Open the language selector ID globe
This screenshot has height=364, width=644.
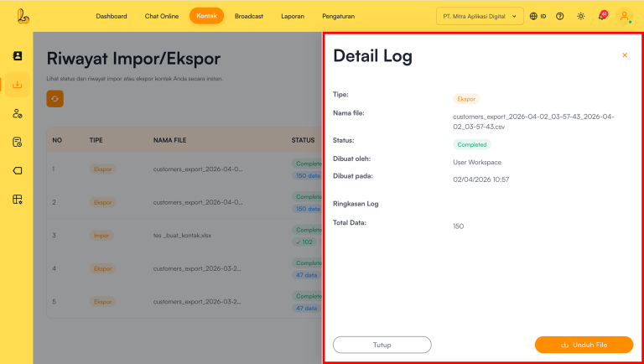click(x=538, y=16)
